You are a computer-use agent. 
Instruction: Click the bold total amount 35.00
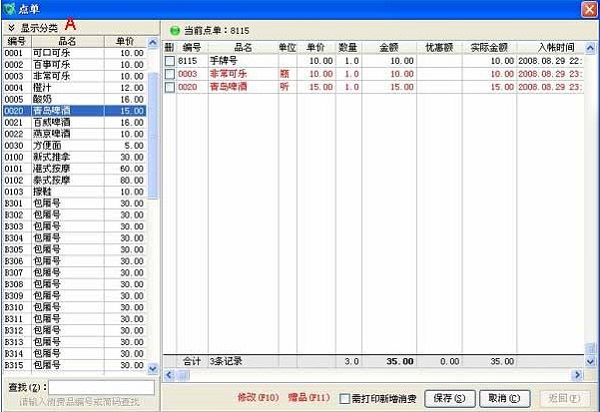[x=400, y=361]
